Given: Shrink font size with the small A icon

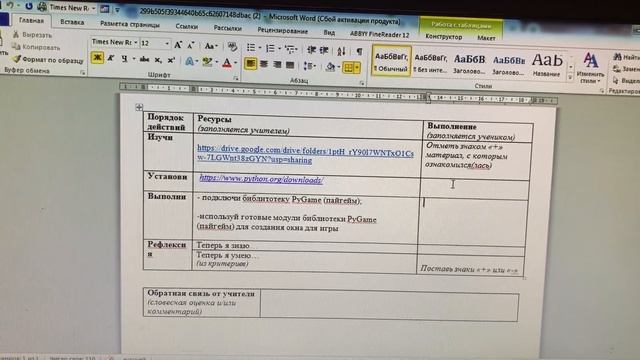Looking at the screenshot, I should coord(191,45).
